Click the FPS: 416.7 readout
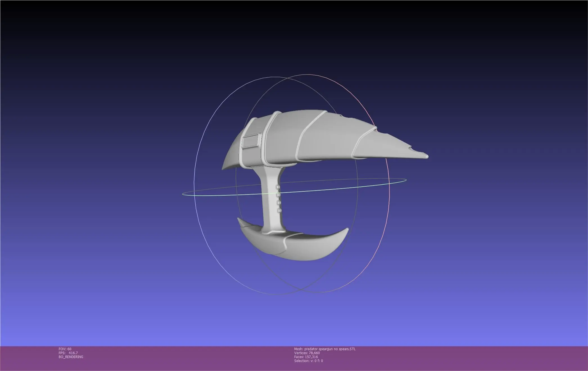Screen dimensions: 588x371 coord(68,353)
